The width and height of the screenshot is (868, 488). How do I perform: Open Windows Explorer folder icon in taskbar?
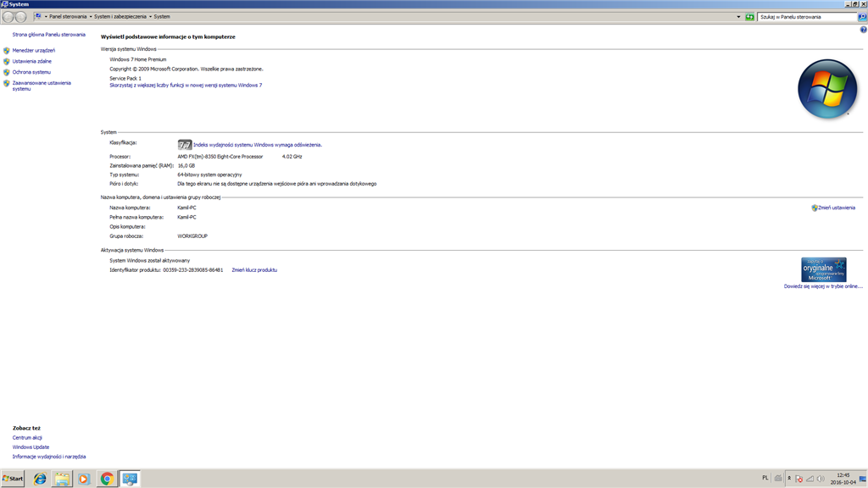(x=62, y=479)
